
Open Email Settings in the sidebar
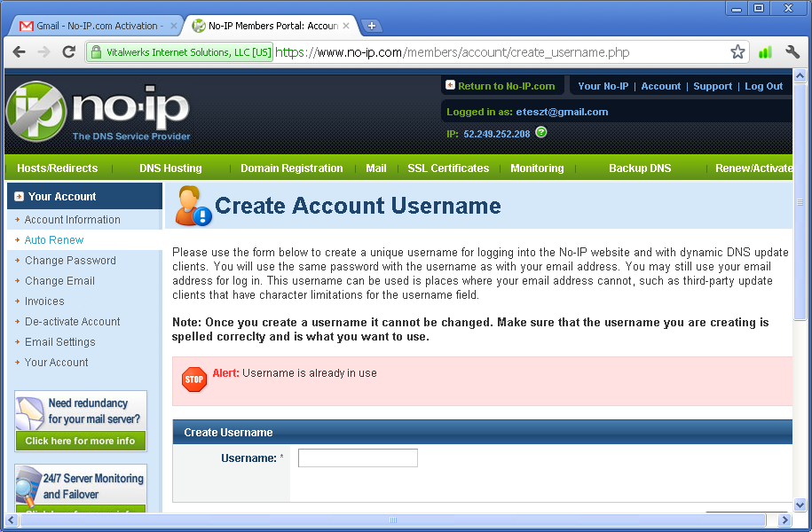(x=60, y=342)
